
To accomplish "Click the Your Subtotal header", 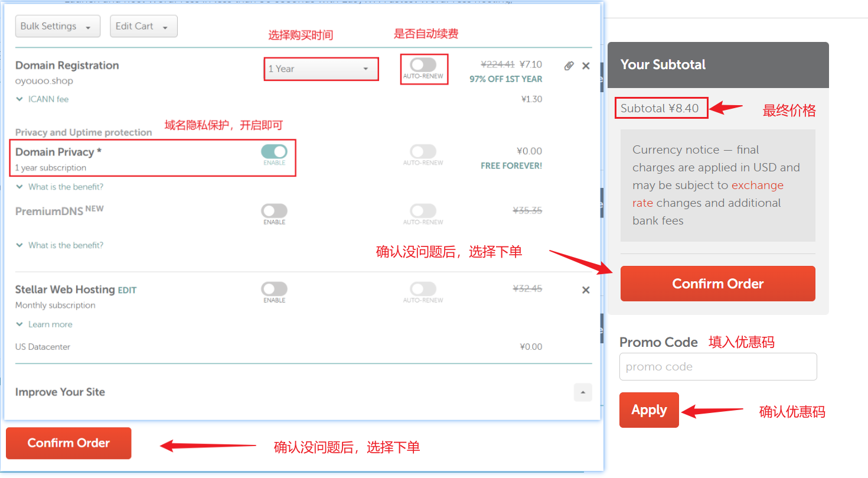I will point(663,65).
